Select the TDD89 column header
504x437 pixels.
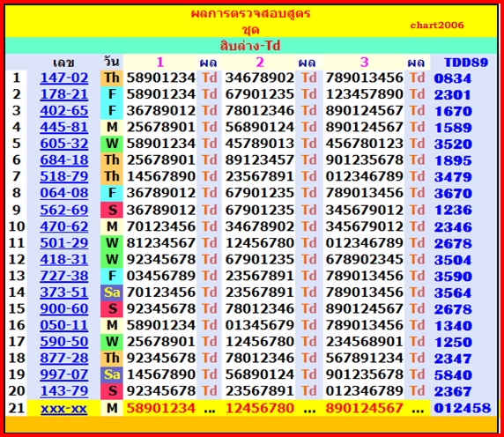tap(466, 63)
